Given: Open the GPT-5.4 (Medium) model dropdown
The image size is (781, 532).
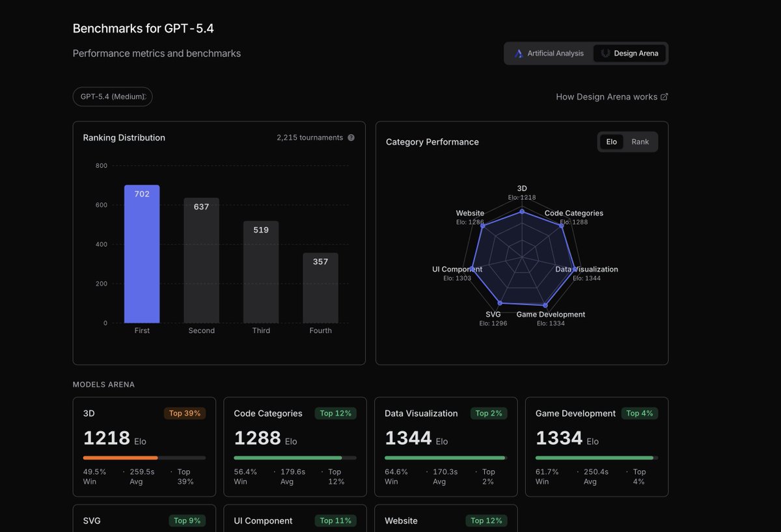Looking at the screenshot, I should point(113,97).
